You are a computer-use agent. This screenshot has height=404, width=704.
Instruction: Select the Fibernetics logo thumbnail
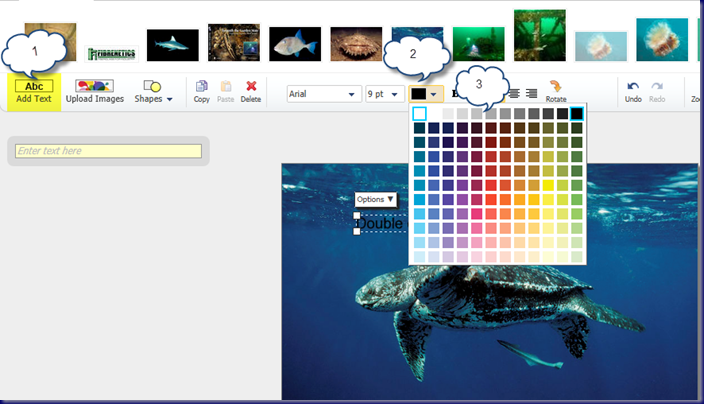[111, 54]
